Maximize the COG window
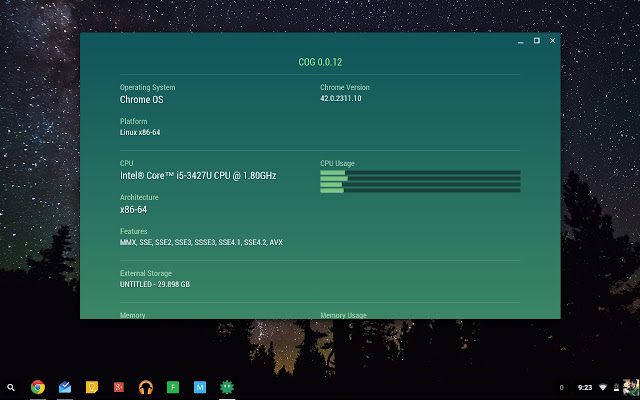The image size is (640, 400). pos(537,41)
